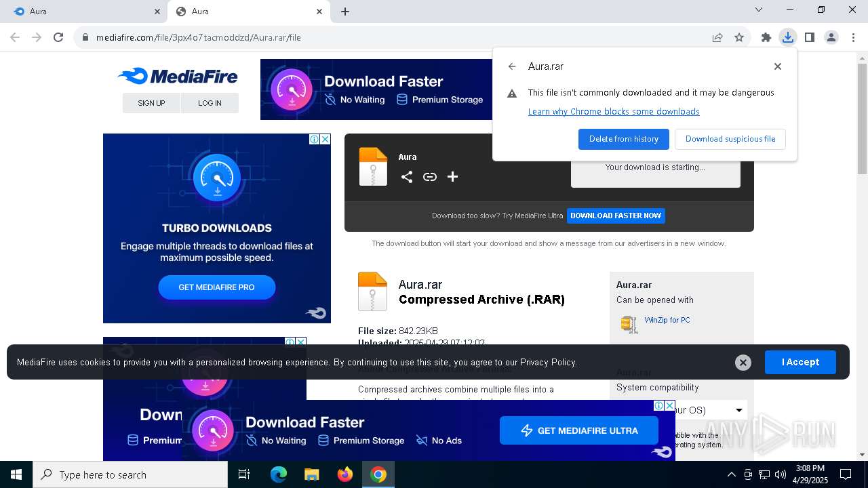
Task: Click the SIGN UP button
Action: click(x=151, y=103)
